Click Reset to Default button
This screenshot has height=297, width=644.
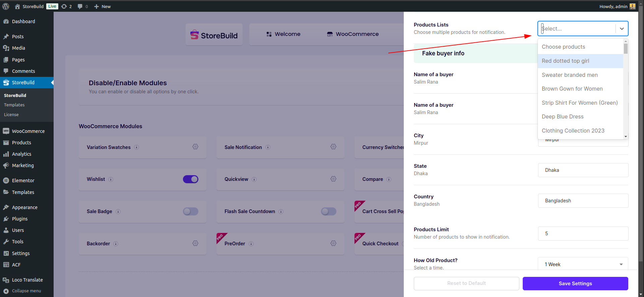[466, 284]
